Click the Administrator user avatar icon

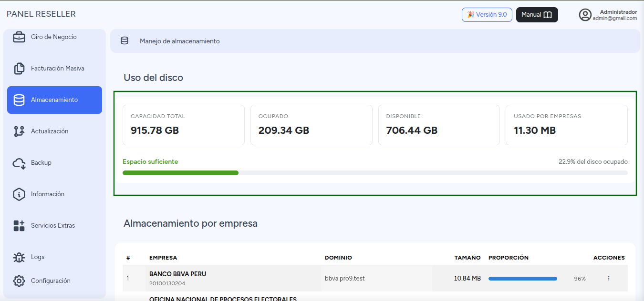pyautogui.click(x=585, y=15)
